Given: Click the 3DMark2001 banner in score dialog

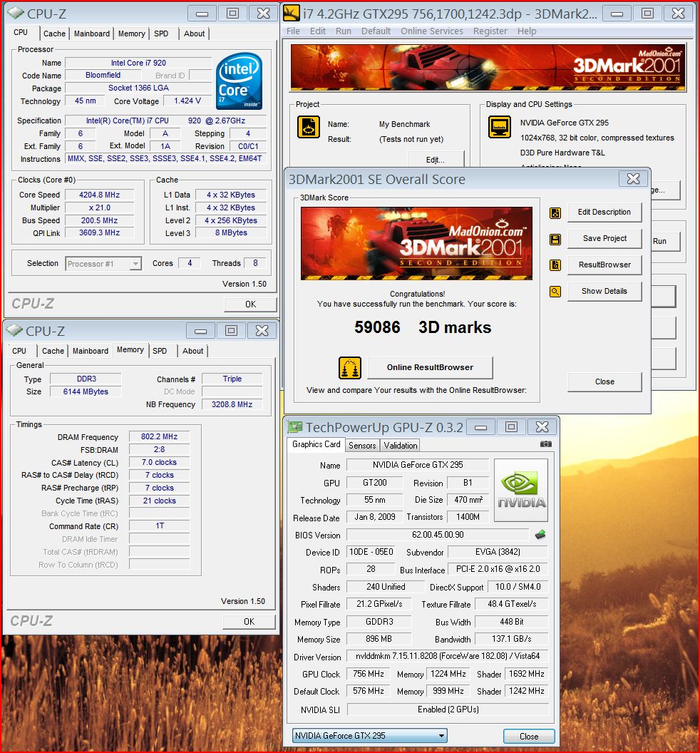Looking at the screenshot, I should (416, 243).
